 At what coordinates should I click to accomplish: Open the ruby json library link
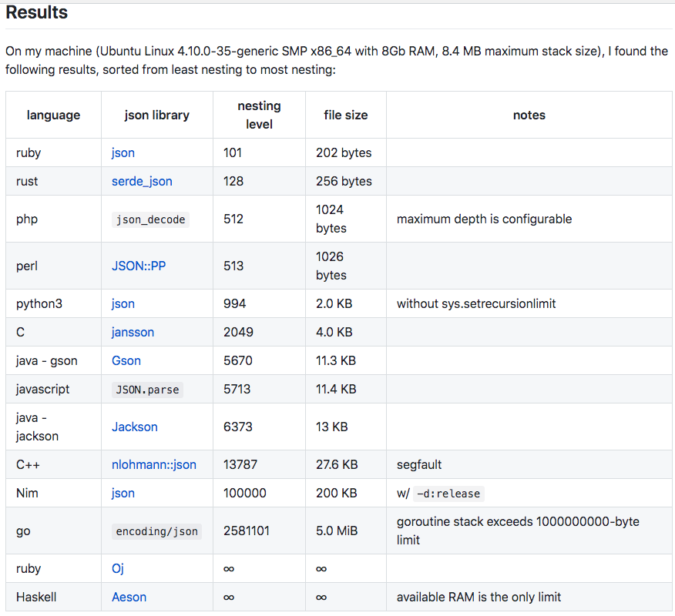(123, 152)
